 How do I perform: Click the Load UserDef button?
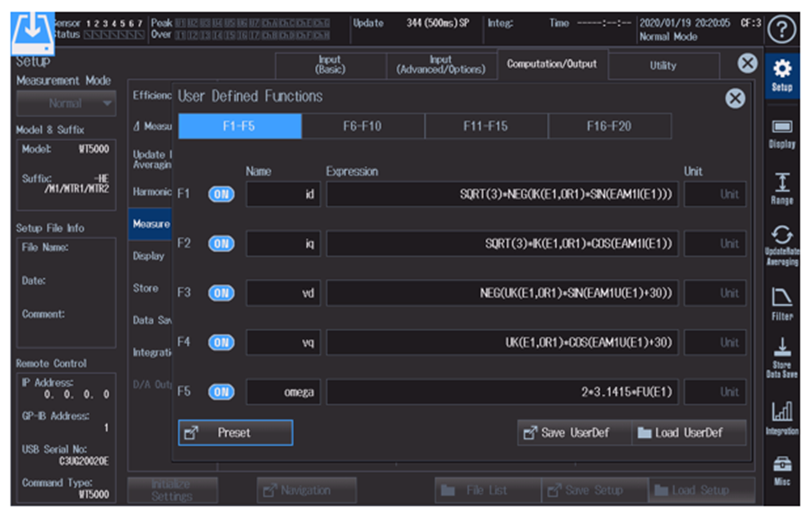pos(689,432)
